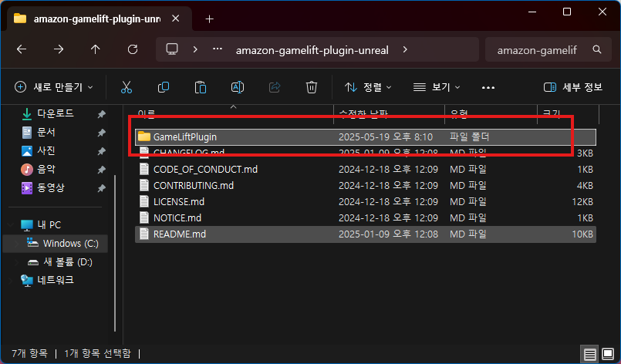
Task: Add a new Explorer tab
Action: pos(210,19)
